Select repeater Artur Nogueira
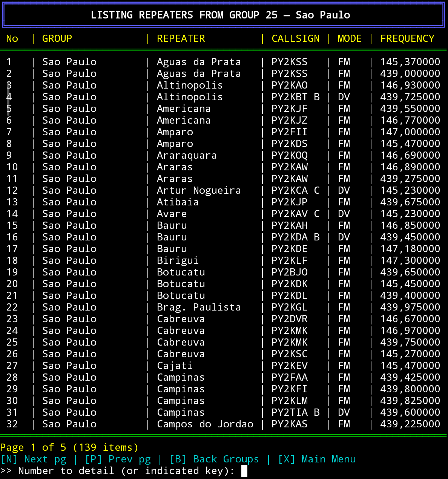448x479 pixels. [x=199, y=190]
